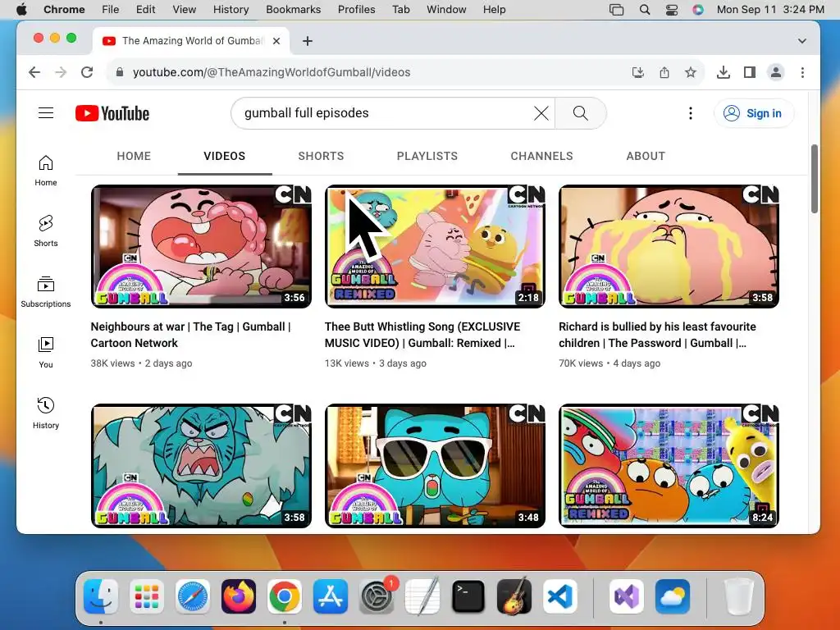Open Subscriptions in the sidebar

[x=46, y=291]
